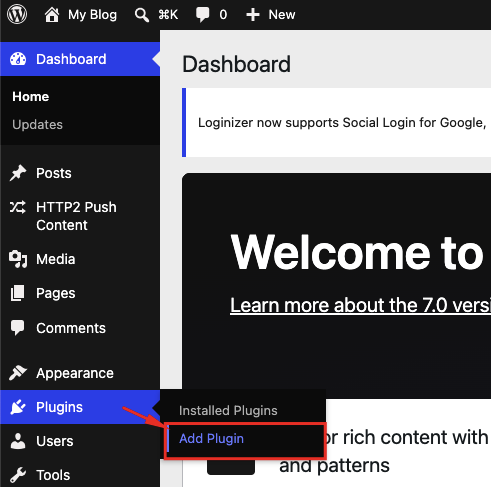Viewport: 491px width, 487px height.
Task: Open My Blog home icon
Action: click(52, 15)
